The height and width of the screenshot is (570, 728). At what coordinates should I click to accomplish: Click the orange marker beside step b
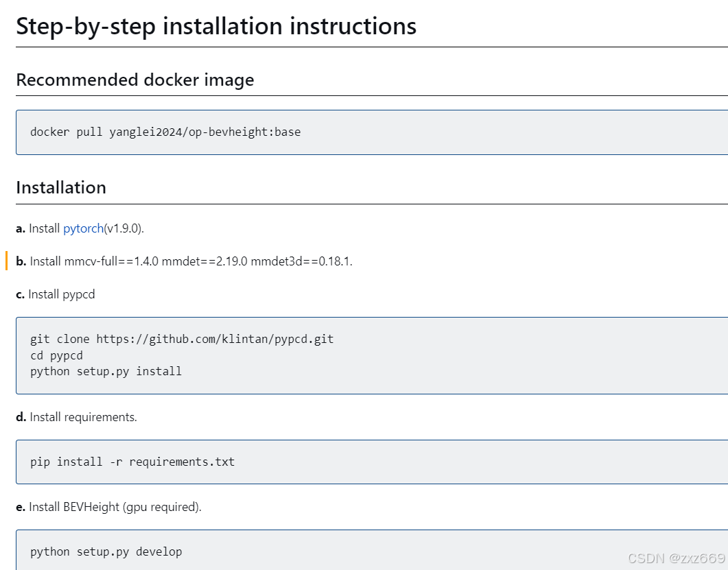click(6, 261)
